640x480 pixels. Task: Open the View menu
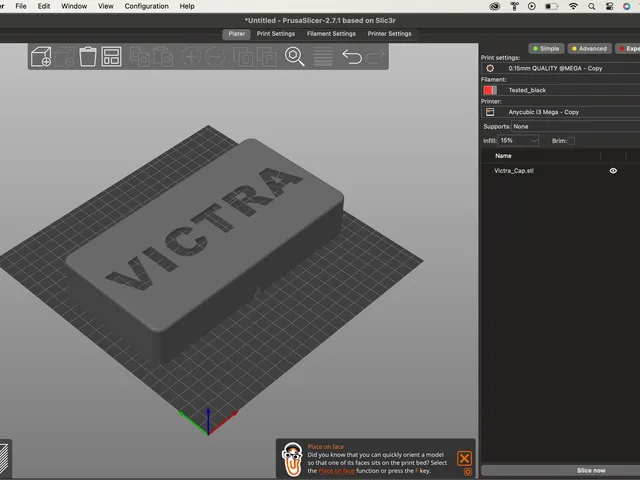106,6
